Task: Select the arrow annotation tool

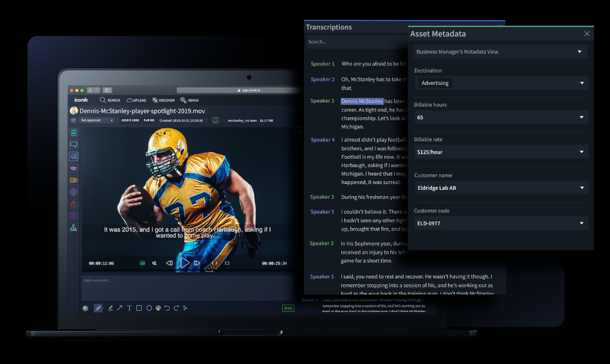Action: (120, 308)
